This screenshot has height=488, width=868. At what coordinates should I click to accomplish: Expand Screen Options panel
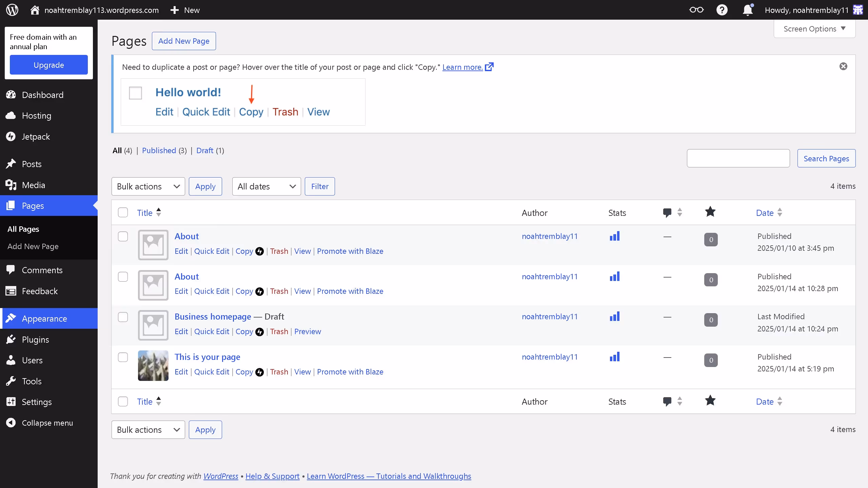click(x=814, y=29)
